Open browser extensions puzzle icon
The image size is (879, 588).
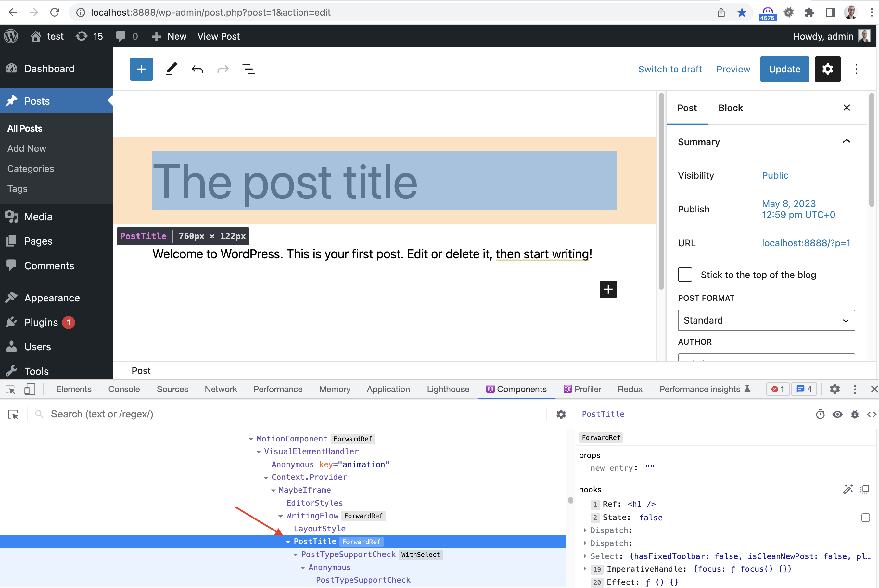click(809, 12)
